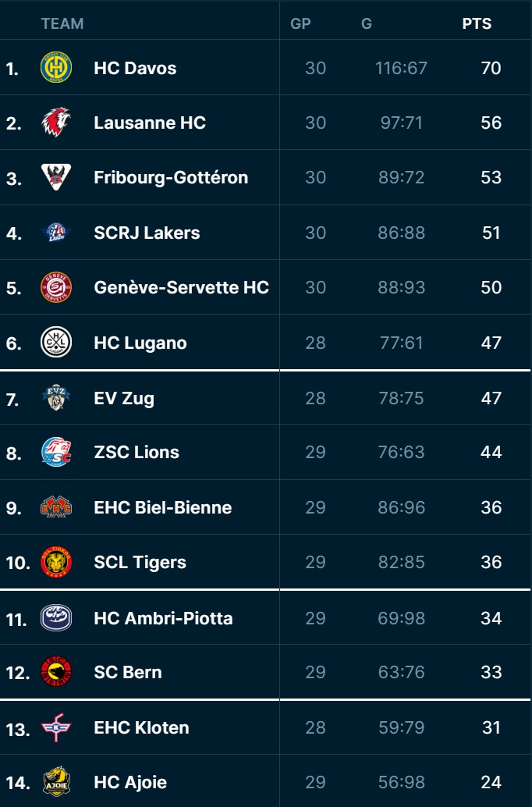Screen dimensions: 532x807
Task: Click the EHC Kloten logo
Action: point(56,727)
